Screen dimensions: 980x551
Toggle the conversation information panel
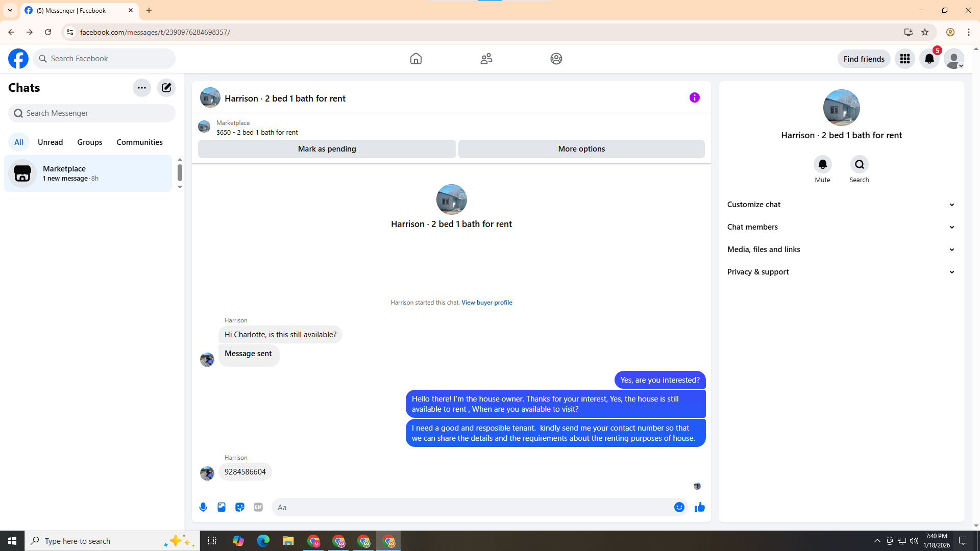pos(694,97)
